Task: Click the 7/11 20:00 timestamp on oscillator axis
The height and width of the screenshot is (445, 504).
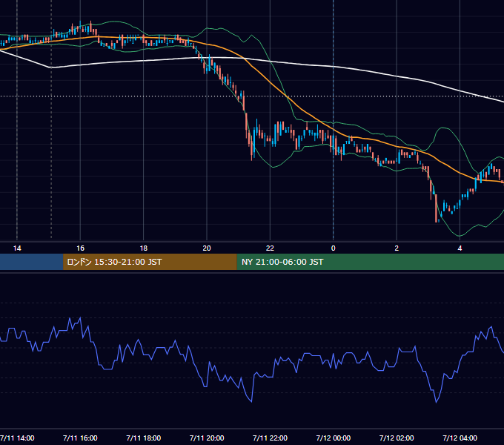Action: click(207, 438)
